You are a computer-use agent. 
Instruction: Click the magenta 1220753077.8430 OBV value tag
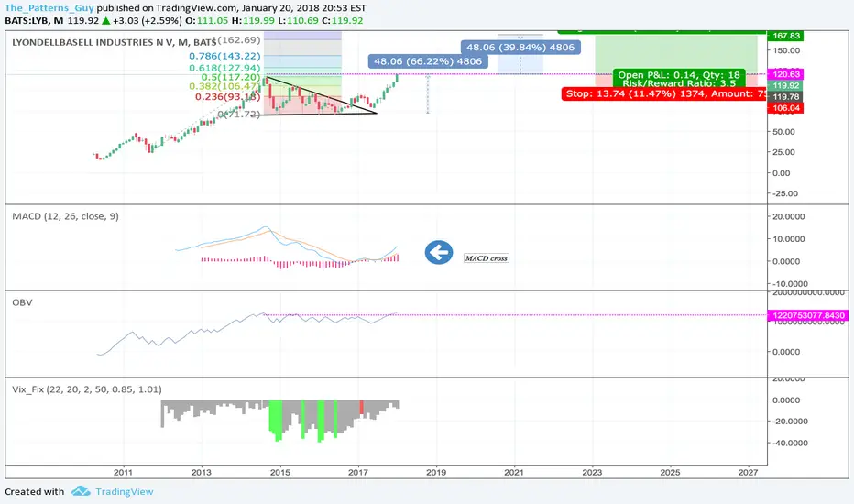pyautogui.click(x=808, y=315)
